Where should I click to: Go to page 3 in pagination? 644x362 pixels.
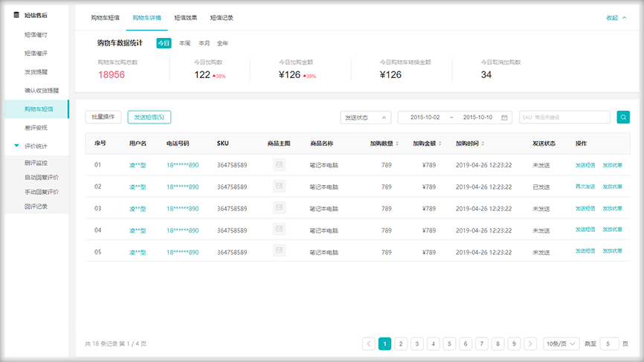(417, 344)
